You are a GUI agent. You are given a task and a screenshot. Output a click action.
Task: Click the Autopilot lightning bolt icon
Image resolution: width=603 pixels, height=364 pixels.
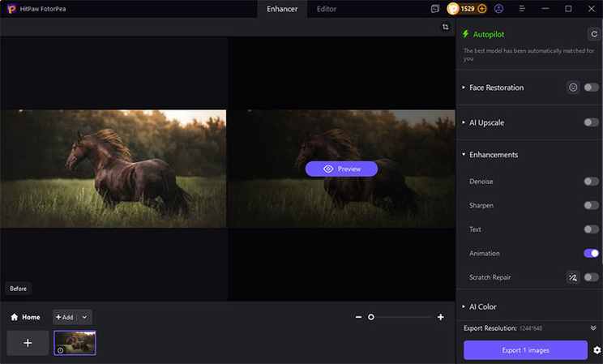coord(466,34)
